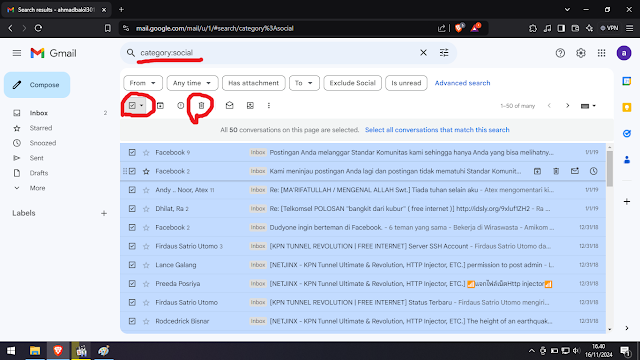Open Google Keep side panel
Screen dimensions: 640x360
[x=627, y=107]
